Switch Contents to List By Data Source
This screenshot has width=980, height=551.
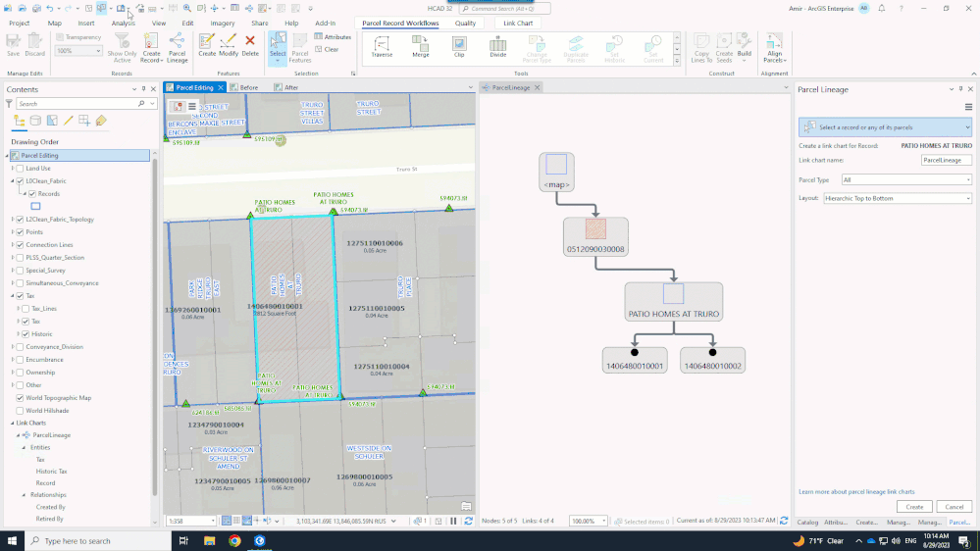[35, 121]
